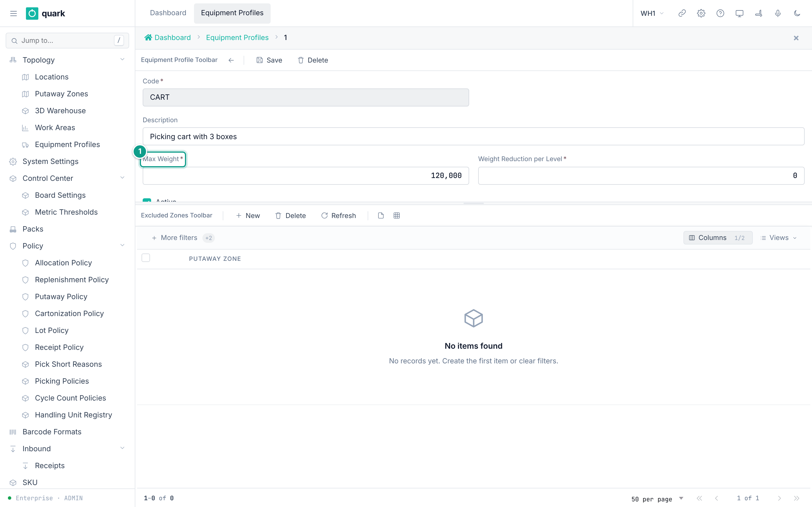This screenshot has width=812, height=507.
Task: Expand the Views dropdown
Action: click(778, 238)
